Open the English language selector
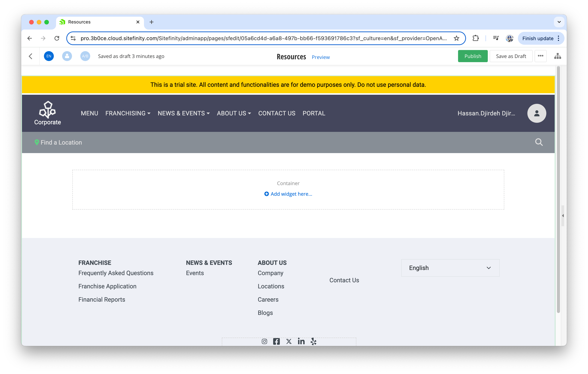The image size is (588, 374). click(x=450, y=268)
